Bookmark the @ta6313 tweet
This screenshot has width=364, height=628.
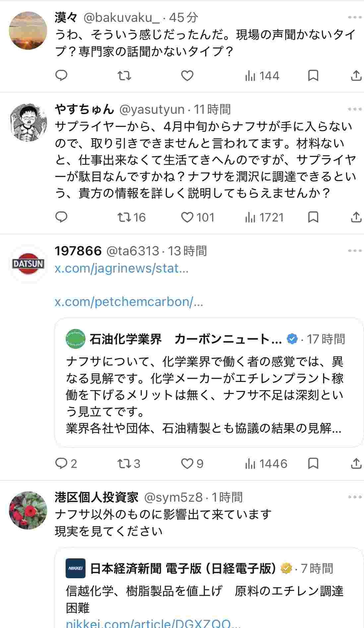point(313,463)
